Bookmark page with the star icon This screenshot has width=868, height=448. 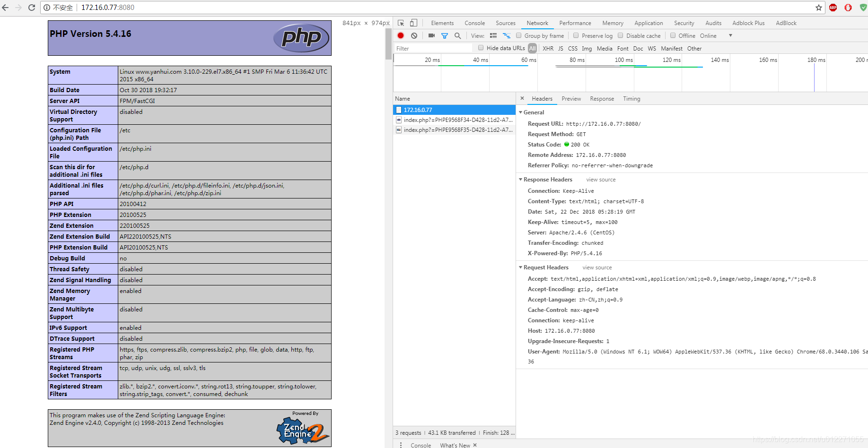[819, 8]
